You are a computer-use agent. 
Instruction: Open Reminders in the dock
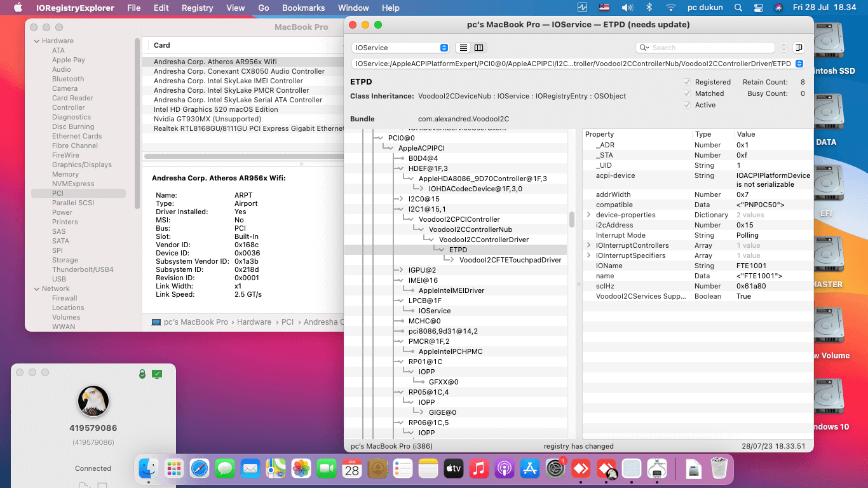pos(403,469)
